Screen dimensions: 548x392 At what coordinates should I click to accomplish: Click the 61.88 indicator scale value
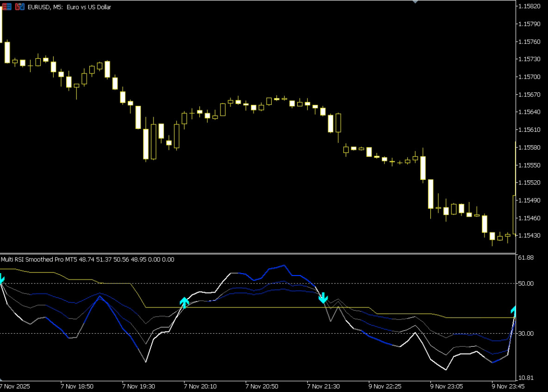pyautogui.click(x=526, y=257)
